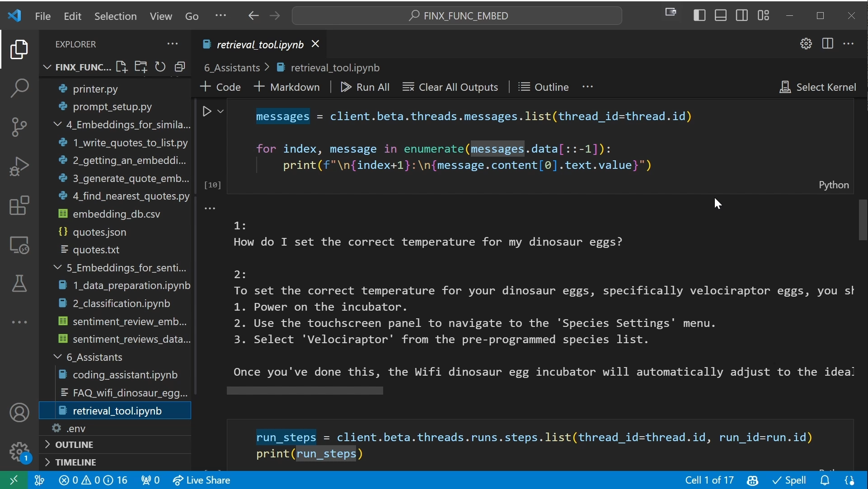Open the Search view in the activity bar
Screen dimensions: 868x489
click(19, 88)
